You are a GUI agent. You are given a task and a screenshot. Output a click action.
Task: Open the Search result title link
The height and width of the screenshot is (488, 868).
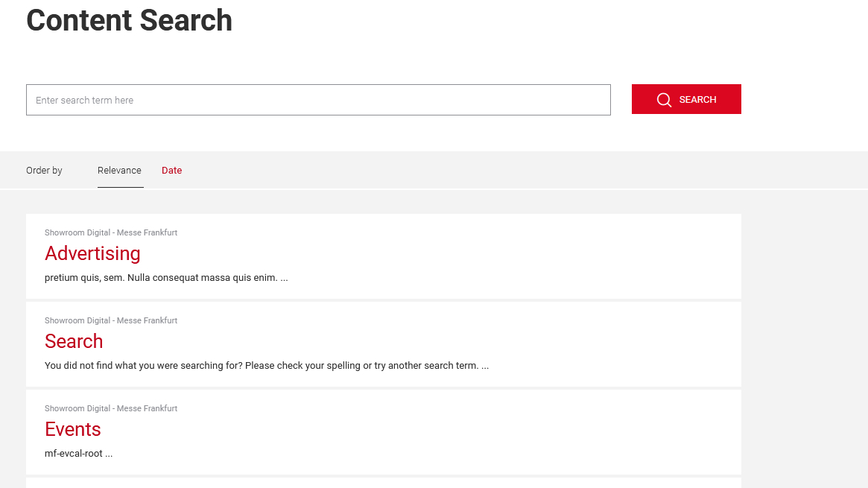tap(74, 341)
